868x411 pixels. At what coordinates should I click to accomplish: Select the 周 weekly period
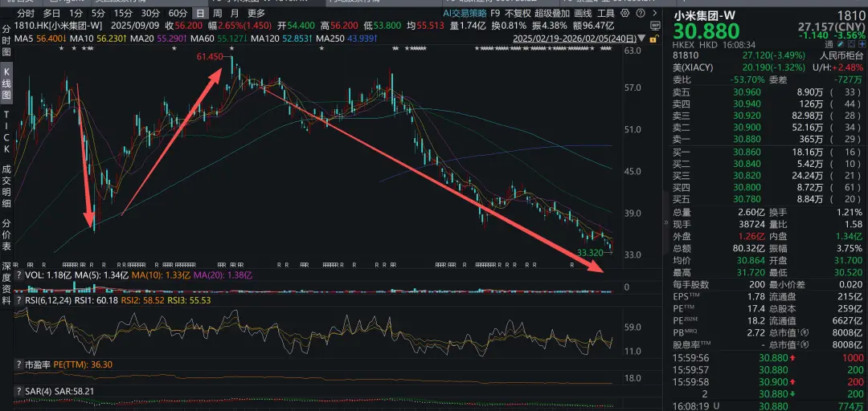[x=217, y=14]
